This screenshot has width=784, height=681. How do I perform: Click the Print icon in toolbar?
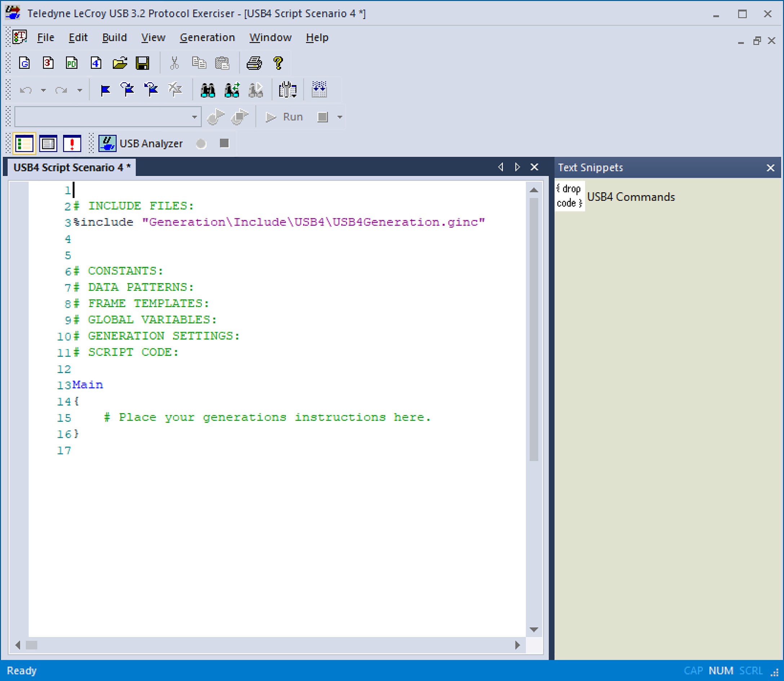tap(254, 63)
